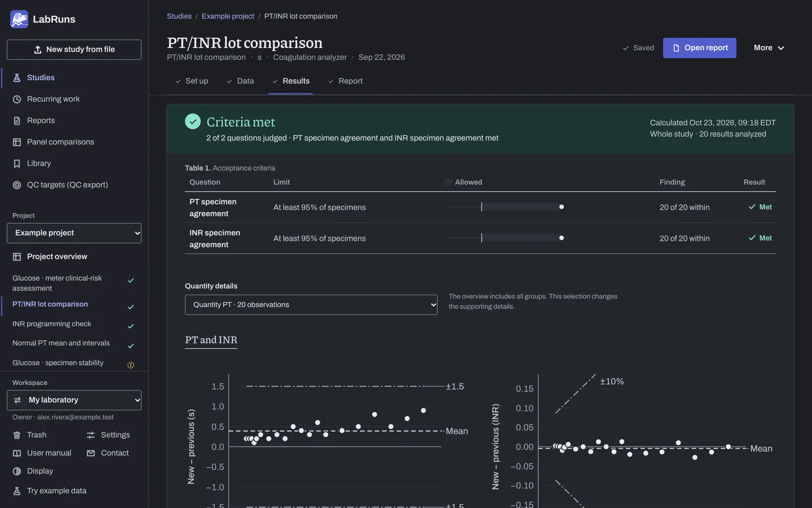Click the LabRuns logo icon
812x508 pixels.
19,19
